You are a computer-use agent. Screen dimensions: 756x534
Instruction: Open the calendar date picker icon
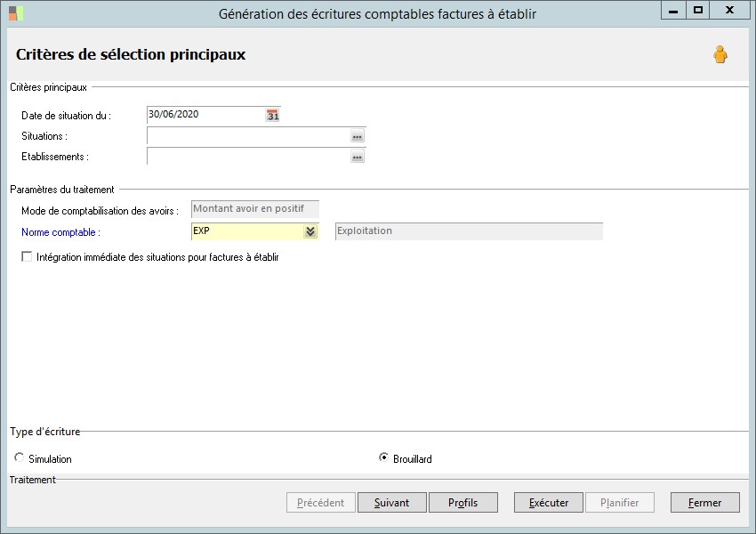click(273, 116)
